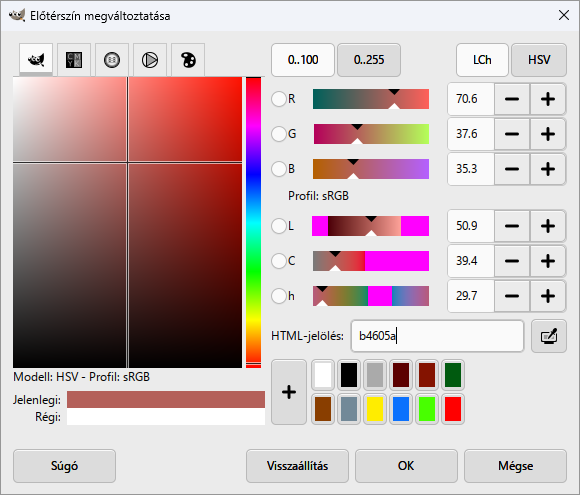Activate the screen color picker eyedropper
580x495 pixels.
point(549,336)
